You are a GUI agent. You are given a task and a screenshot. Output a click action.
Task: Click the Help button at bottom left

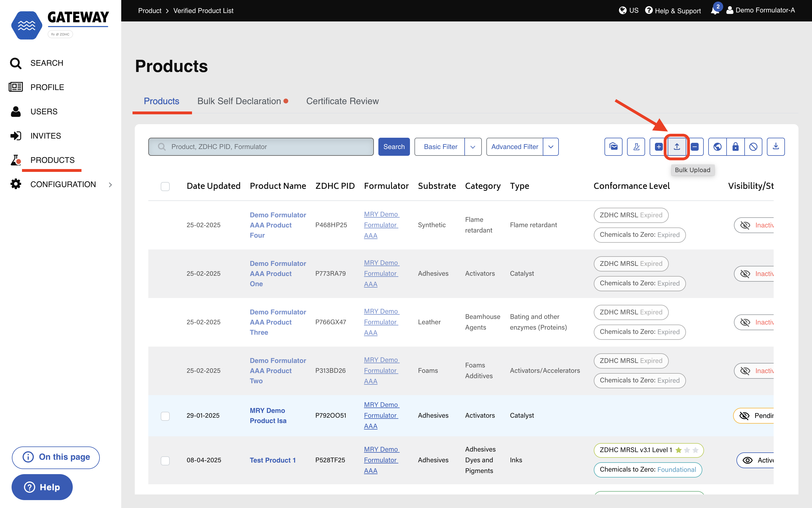42,487
